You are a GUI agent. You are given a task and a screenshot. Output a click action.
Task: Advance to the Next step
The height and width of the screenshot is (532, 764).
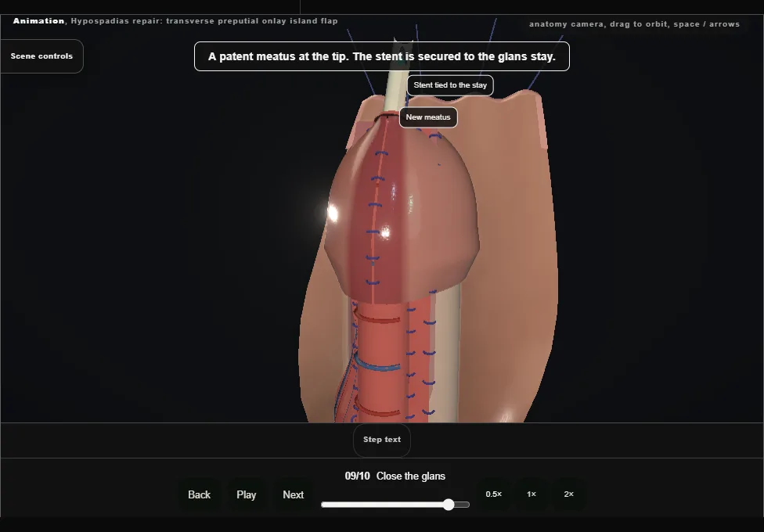tap(294, 494)
